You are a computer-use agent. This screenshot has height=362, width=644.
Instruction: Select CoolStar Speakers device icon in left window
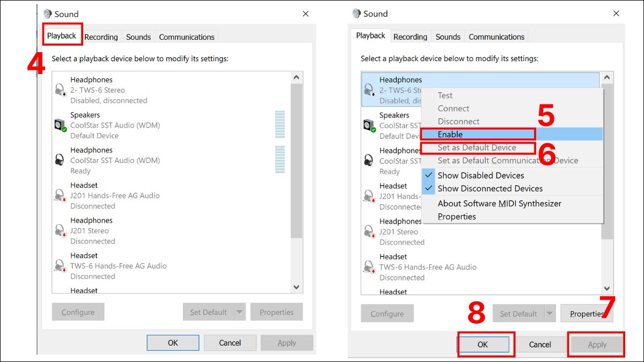pyautogui.click(x=60, y=125)
